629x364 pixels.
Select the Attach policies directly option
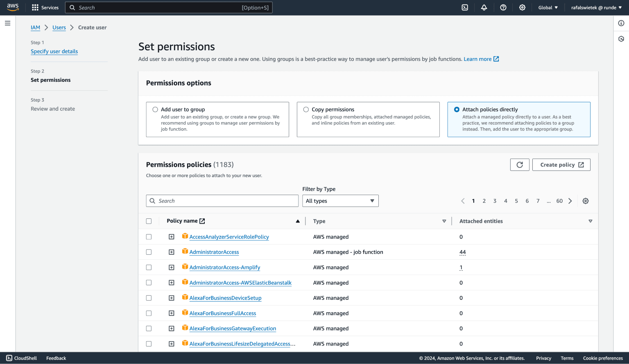[x=456, y=109]
